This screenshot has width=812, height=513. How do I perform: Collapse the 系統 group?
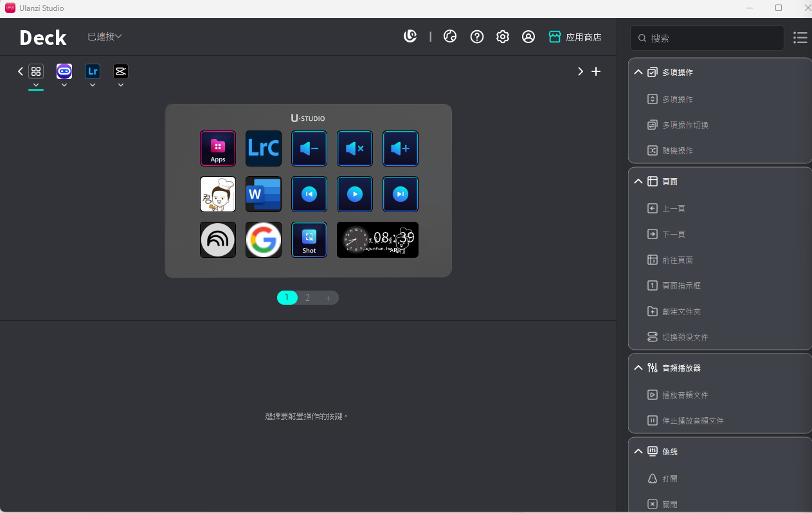[x=638, y=452]
